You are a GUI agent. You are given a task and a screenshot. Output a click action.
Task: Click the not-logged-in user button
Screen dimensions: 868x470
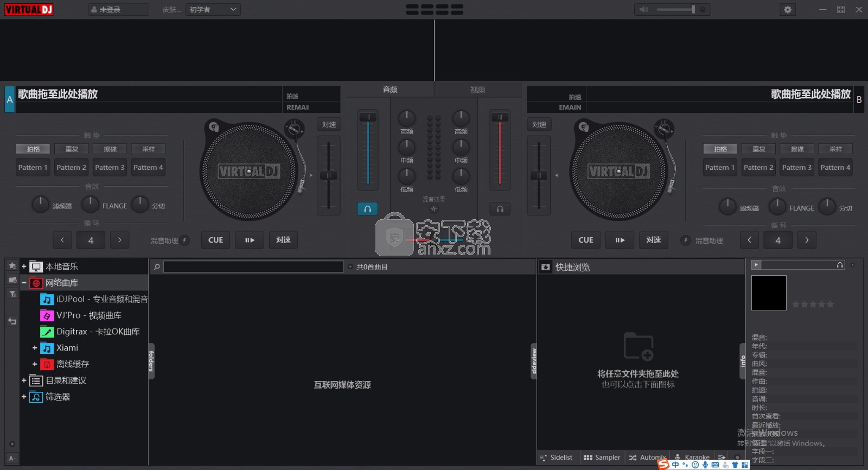point(118,9)
